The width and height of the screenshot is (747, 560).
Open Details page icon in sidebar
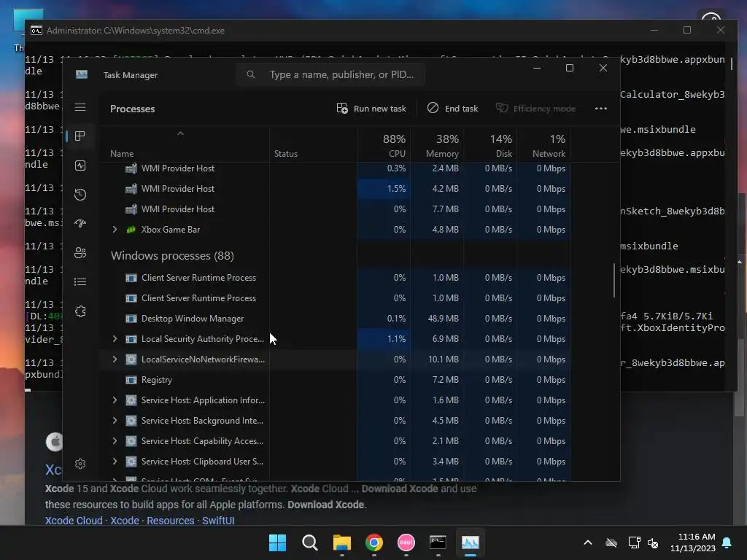pyautogui.click(x=80, y=282)
